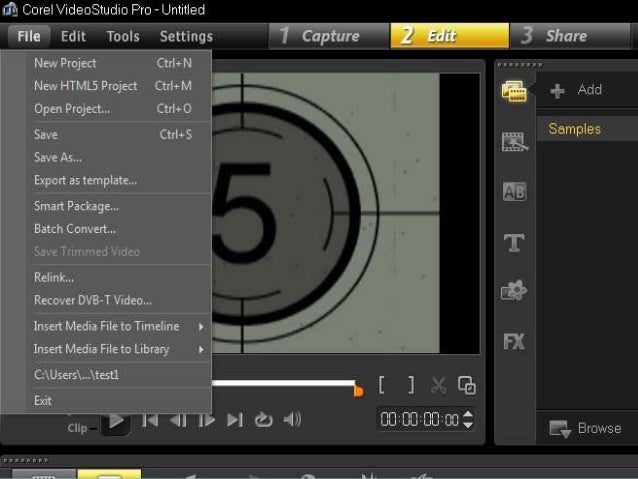The image size is (638, 479).
Task: Click the timecode field 00:00:00:00
Action: (420, 420)
